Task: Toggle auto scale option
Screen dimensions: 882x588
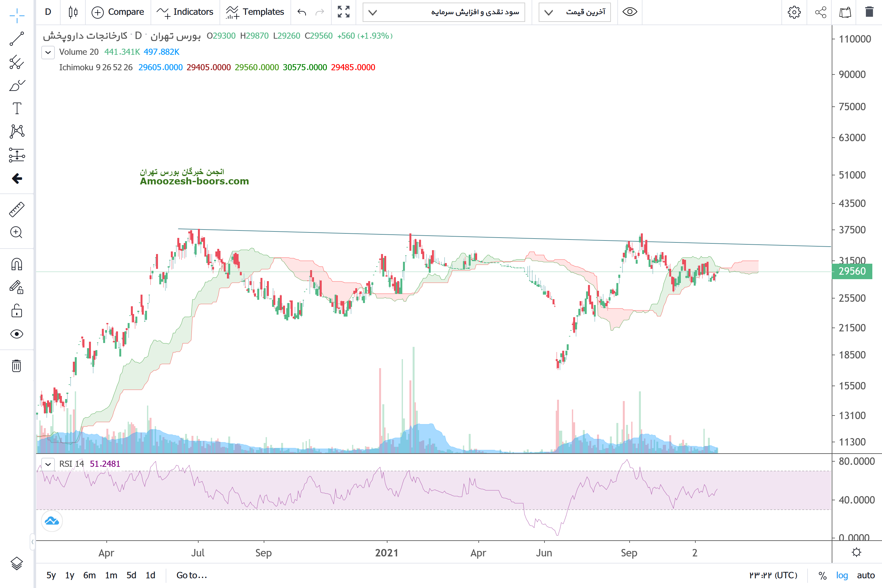Action: tap(866, 575)
